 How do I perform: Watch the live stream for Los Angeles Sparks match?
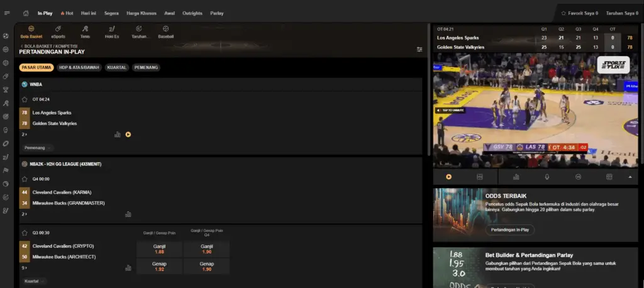coord(128,134)
